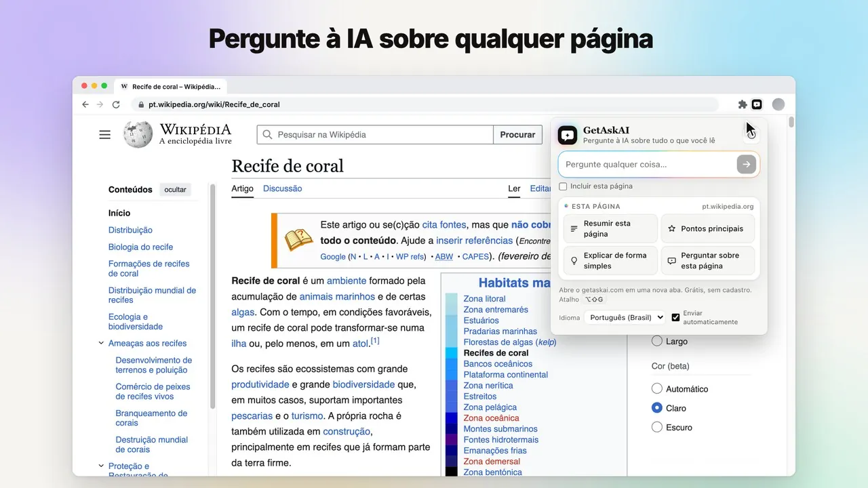Click the GetAskAI extension toolbar icon

point(757,104)
